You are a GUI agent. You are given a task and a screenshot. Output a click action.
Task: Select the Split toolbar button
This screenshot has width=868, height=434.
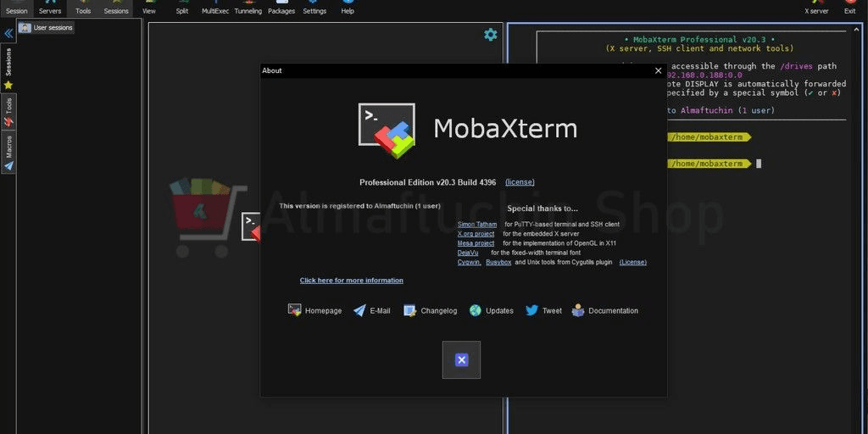pos(182,8)
